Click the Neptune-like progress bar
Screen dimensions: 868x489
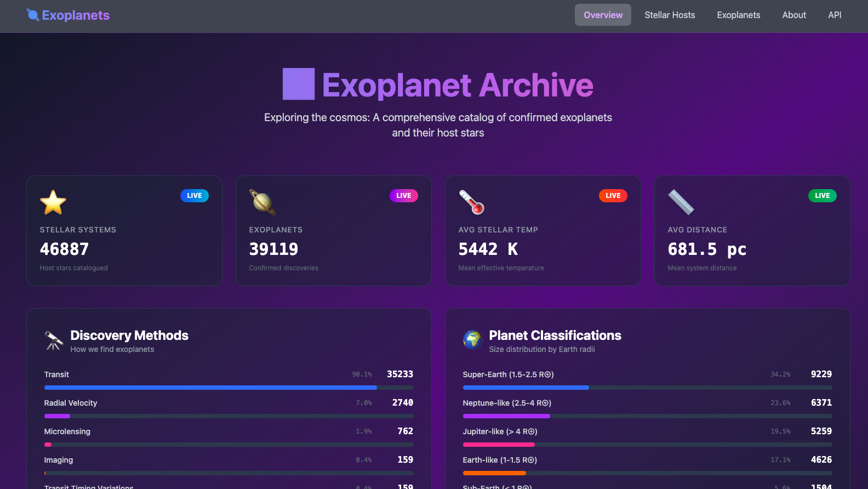pos(648,416)
